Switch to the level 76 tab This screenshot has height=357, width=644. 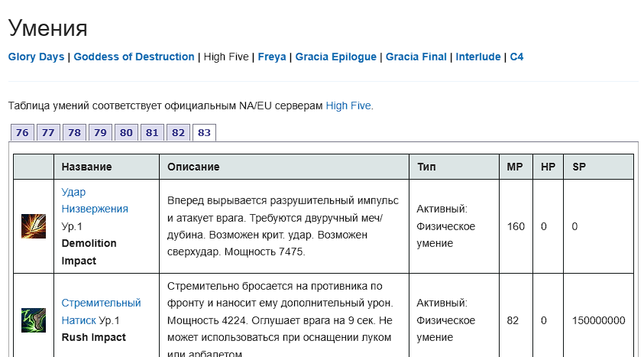coord(22,132)
